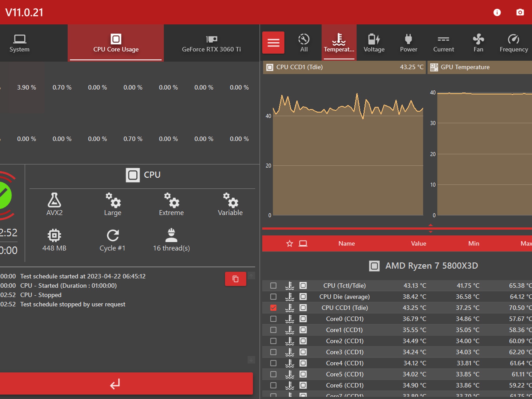Click the copy log button
This screenshot has height=399, width=532.
[x=235, y=278]
